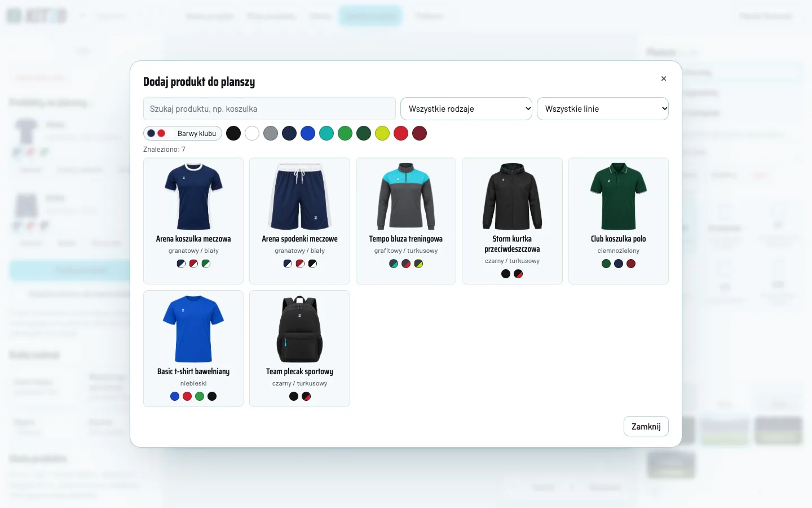The image size is (812, 508).
Task: Focus the product search field
Action: (270, 109)
